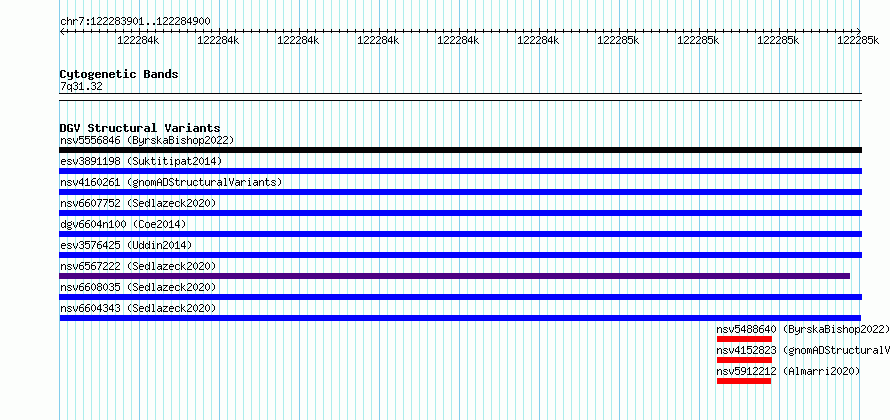Click the blue nsv6607752 feature bar
The image size is (890, 420).
click(x=460, y=213)
